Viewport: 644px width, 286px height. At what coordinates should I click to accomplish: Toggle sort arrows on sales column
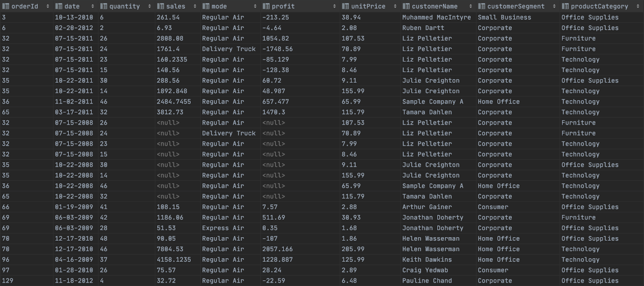(195, 6)
